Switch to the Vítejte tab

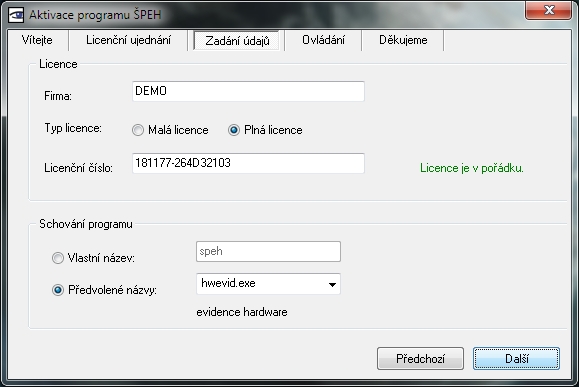37,40
